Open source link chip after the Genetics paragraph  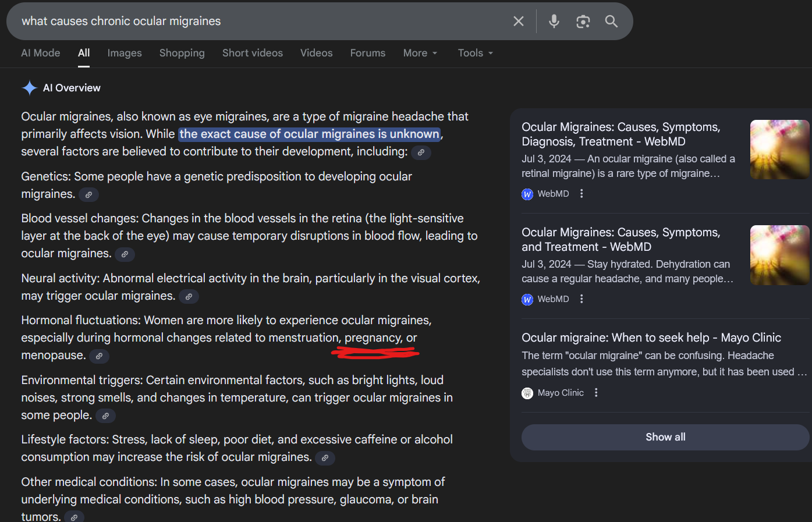tap(88, 195)
